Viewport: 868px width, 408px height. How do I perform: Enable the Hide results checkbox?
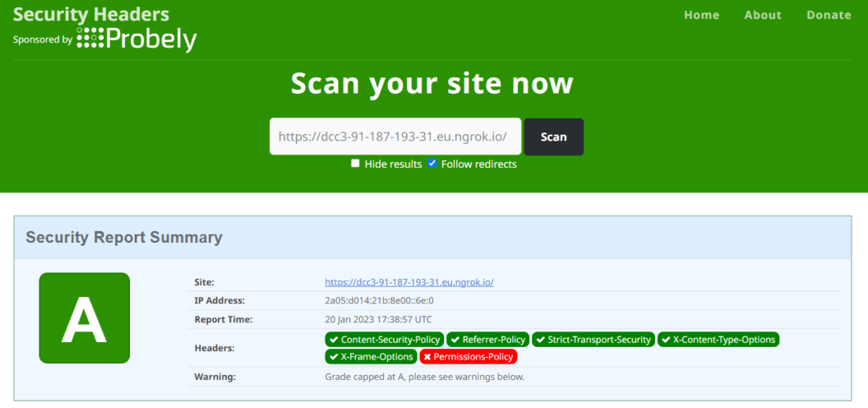pos(355,164)
